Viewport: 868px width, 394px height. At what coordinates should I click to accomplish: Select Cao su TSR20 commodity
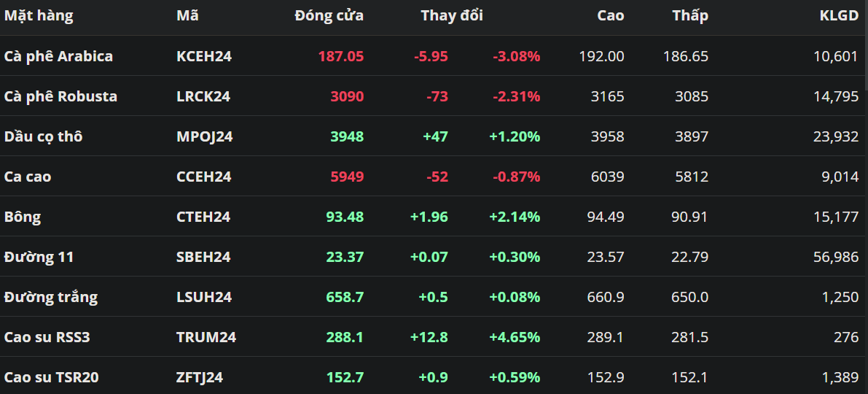click(x=51, y=377)
